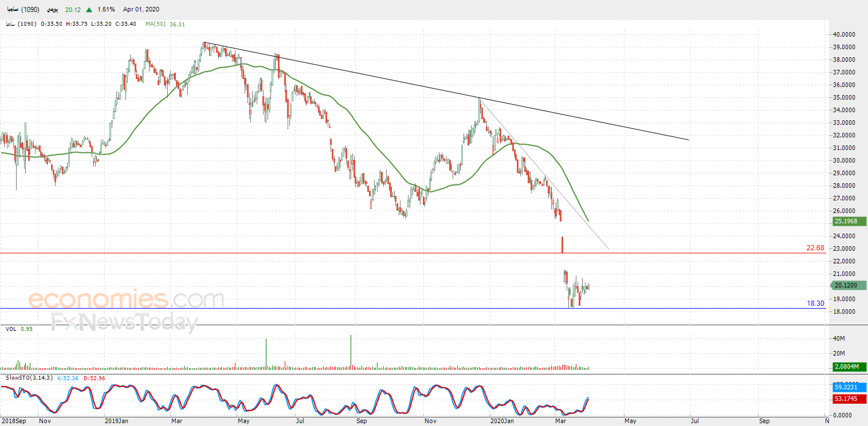Click the 2019Jan time axis label
Image resolution: width=868 pixels, height=426 pixels.
tap(117, 421)
